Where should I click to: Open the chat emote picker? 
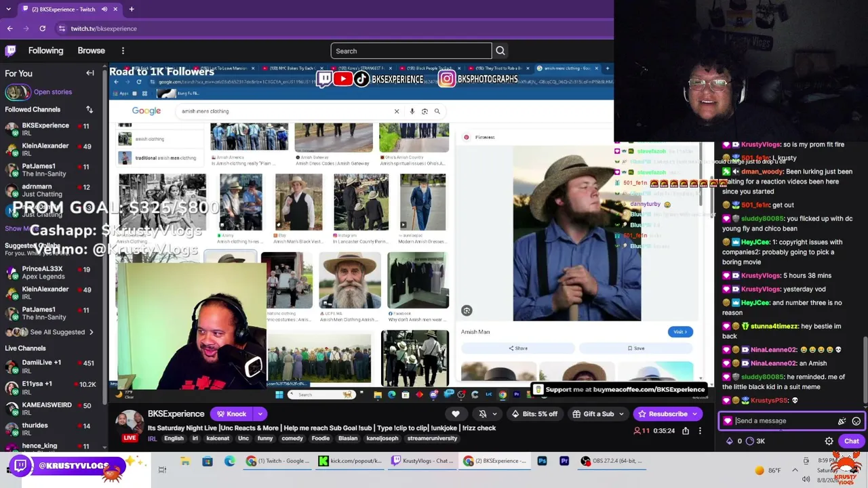(x=856, y=421)
